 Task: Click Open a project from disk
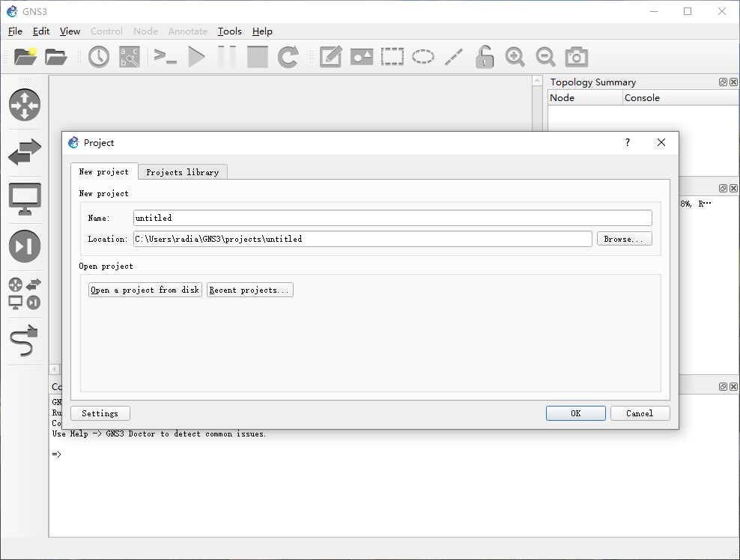click(145, 290)
